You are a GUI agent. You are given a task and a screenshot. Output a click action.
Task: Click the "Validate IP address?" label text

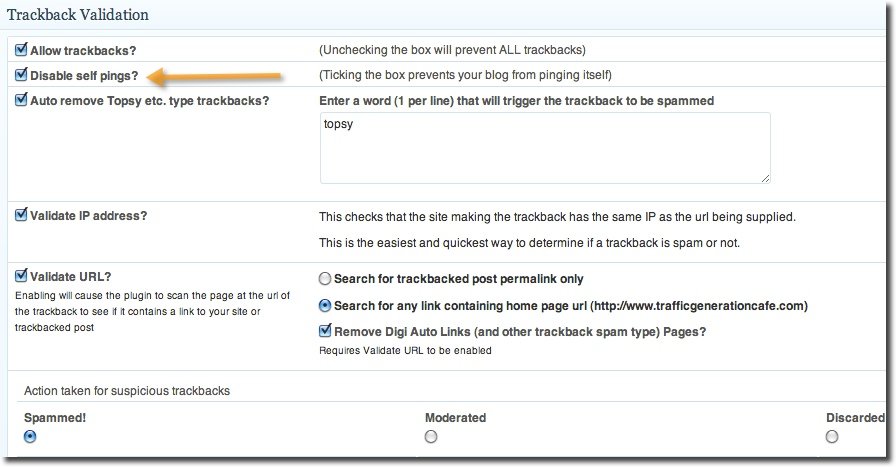[x=89, y=215]
